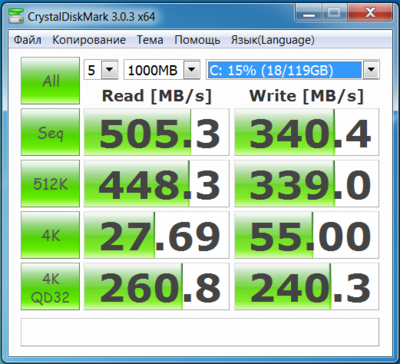The image size is (400, 364).
Task: Click the 4K read result 27.69
Action: pos(157,235)
